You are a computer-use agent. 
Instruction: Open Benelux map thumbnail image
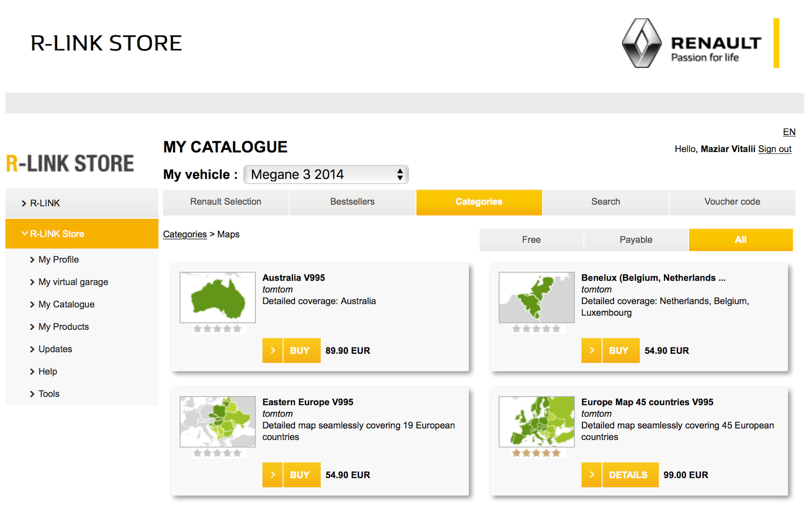pyautogui.click(x=536, y=297)
